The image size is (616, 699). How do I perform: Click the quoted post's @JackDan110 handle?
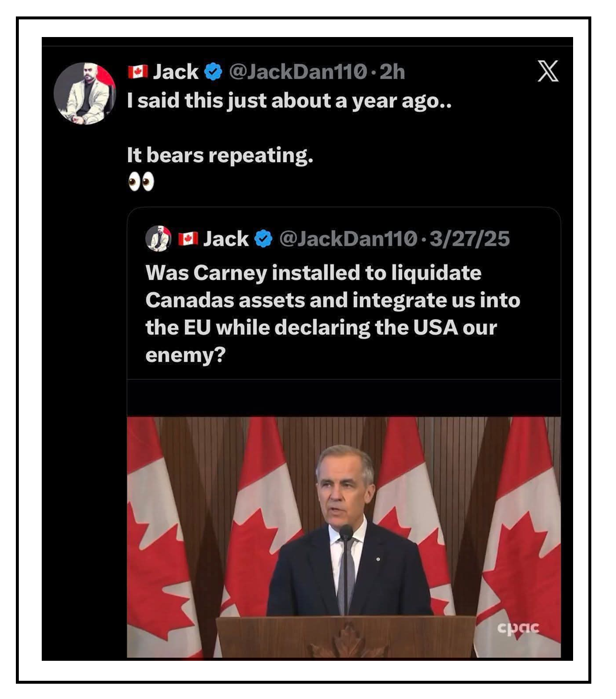pos(348,239)
